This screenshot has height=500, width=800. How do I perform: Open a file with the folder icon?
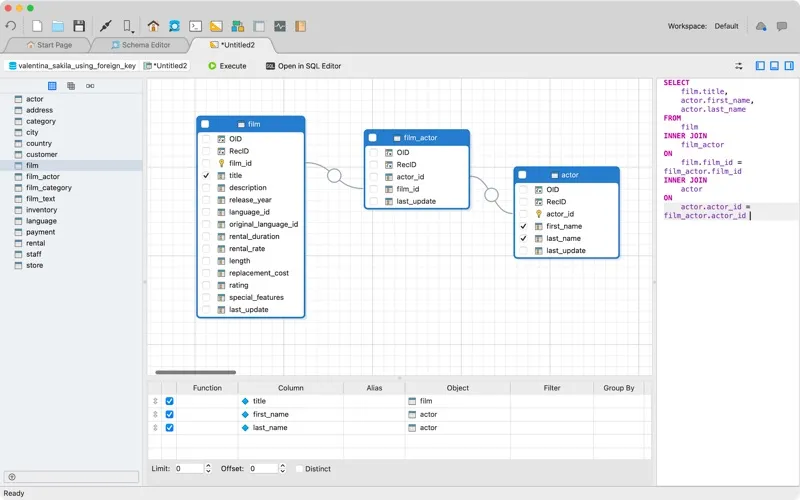point(58,26)
